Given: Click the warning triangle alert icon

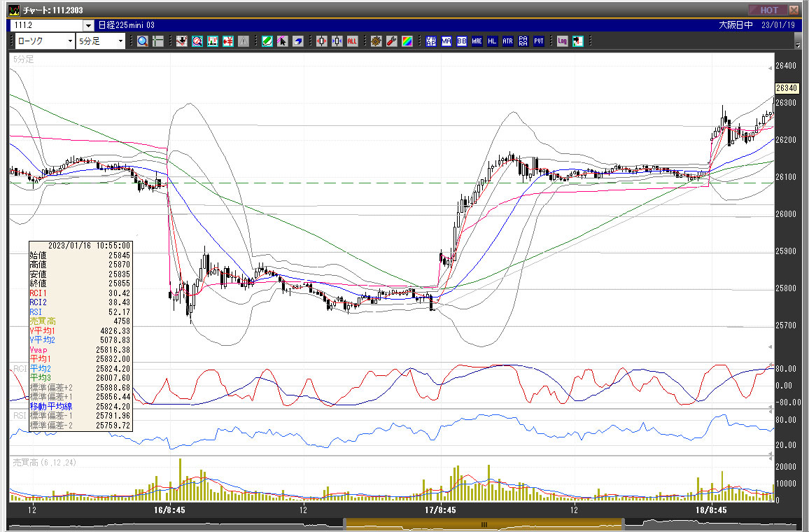Looking at the screenshot, I should [244, 41].
